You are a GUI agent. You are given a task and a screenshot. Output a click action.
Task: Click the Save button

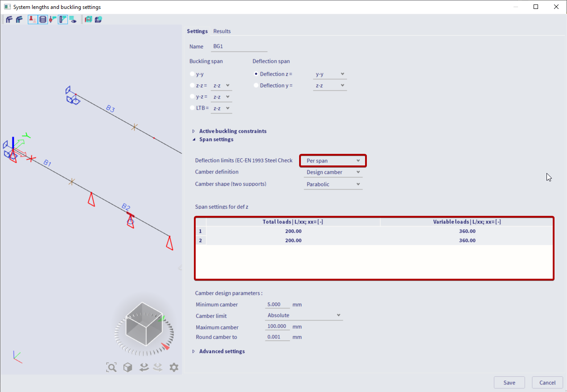[509, 382]
